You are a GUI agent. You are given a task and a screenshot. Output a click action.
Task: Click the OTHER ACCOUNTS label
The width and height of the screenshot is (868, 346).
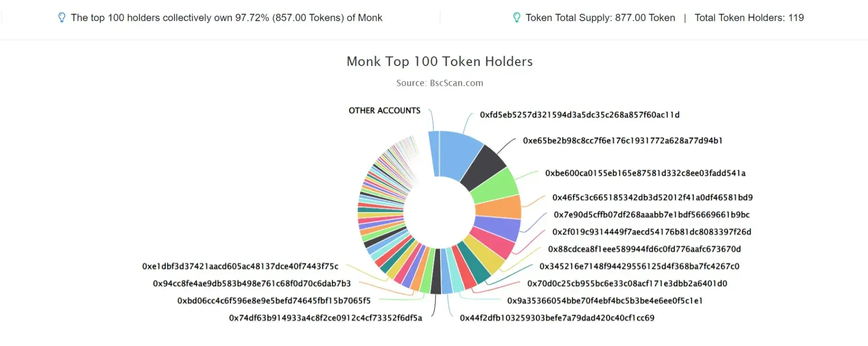click(385, 111)
